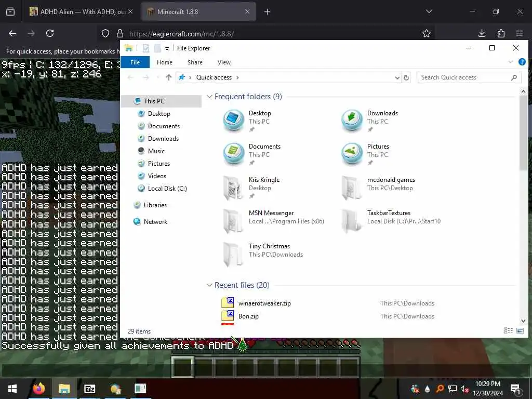Open the TaskbarTextures folder
Screen dimensions: 532x399
click(x=391, y=220)
